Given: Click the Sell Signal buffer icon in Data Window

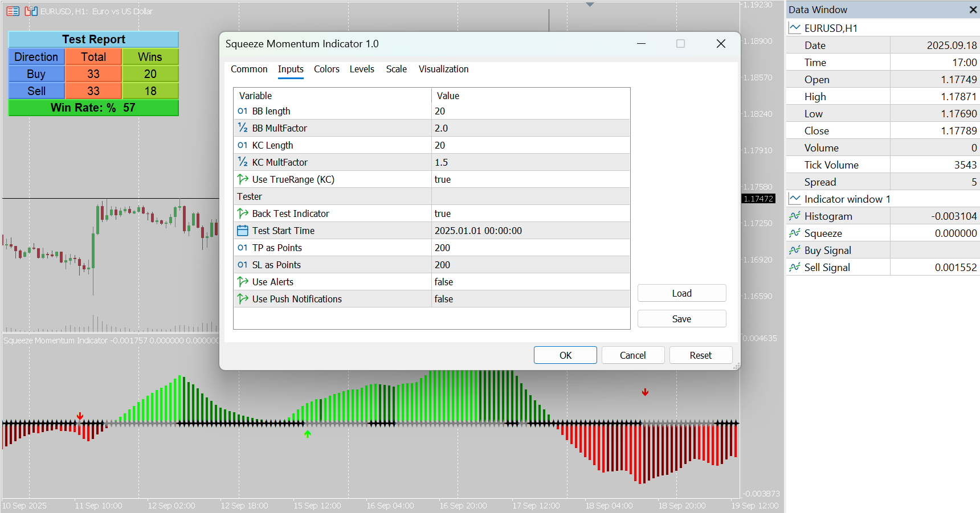Looking at the screenshot, I should [795, 267].
